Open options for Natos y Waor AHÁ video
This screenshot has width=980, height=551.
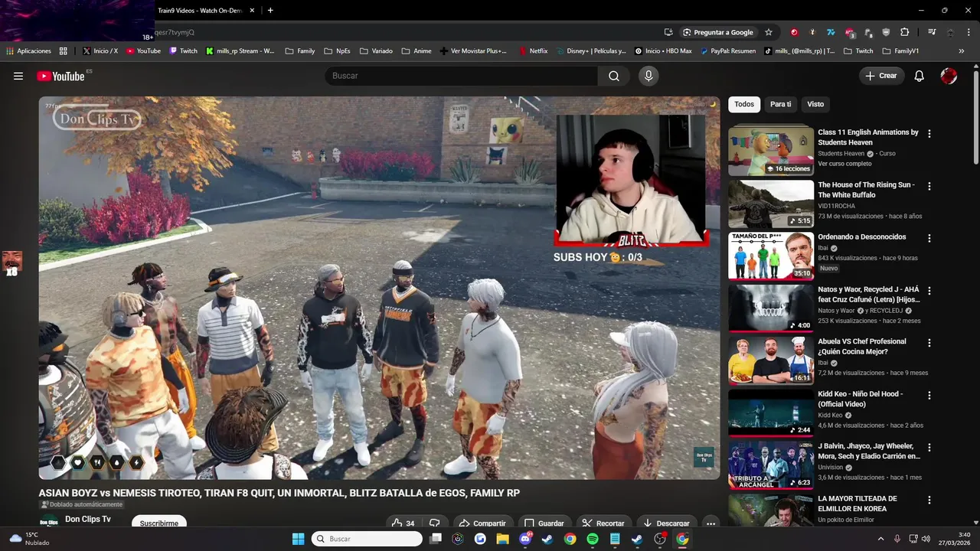[x=929, y=291]
